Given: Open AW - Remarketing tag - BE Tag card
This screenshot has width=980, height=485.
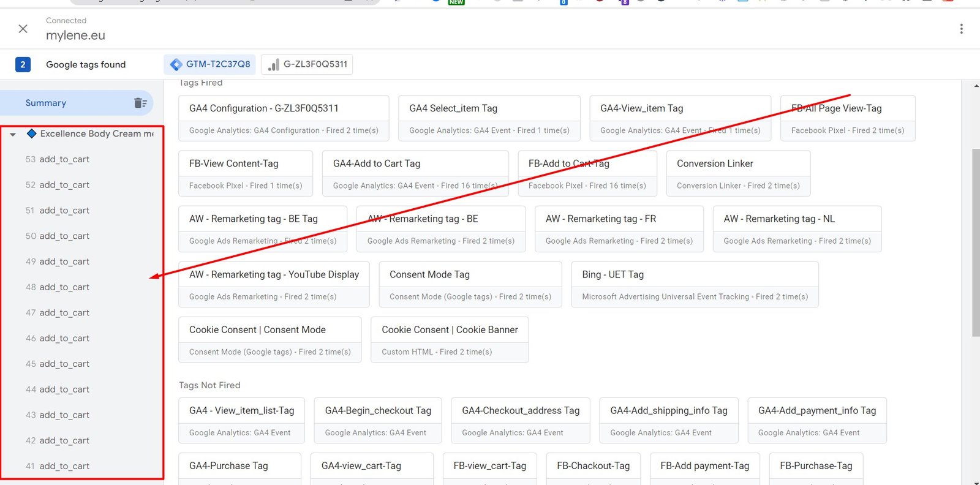Looking at the screenshot, I should click(263, 229).
